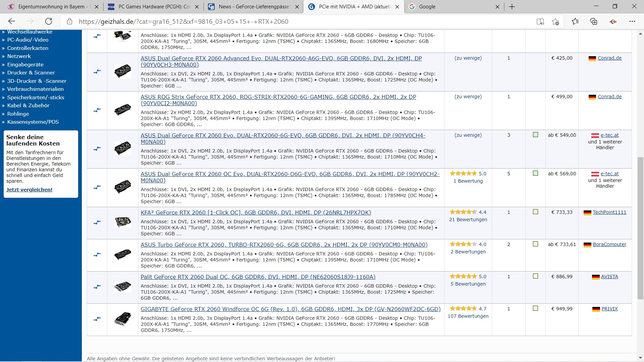644x362 pixels.
Task: Toggle checkbox for GIGABYTE Windforce OC row
Action: [x=535, y=308]
